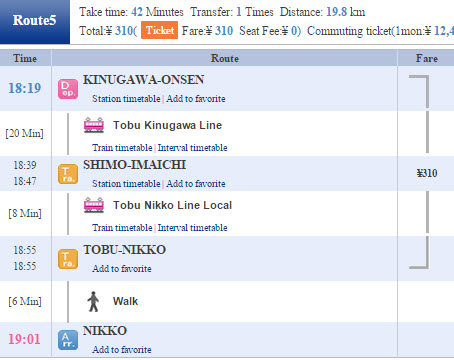
Task: Click the pink Dep. departure icon
Action: point(68,89)
